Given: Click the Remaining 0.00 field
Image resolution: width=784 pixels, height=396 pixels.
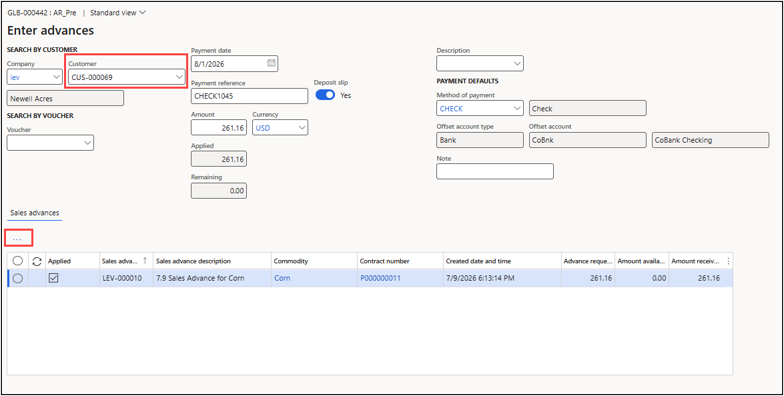Looking at the screenshot, I should (219, 190).
